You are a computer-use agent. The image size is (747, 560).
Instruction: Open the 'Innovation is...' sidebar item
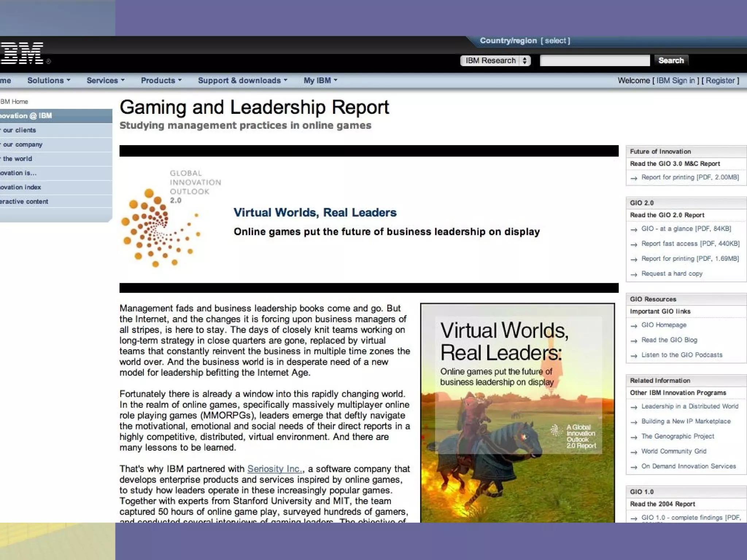[x=56, y=173]
